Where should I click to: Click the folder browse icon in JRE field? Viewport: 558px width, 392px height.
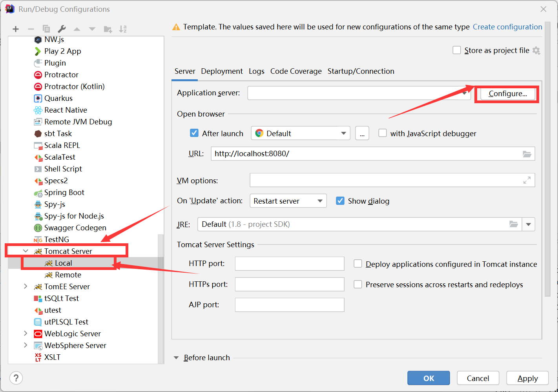[x=513, y=224]
